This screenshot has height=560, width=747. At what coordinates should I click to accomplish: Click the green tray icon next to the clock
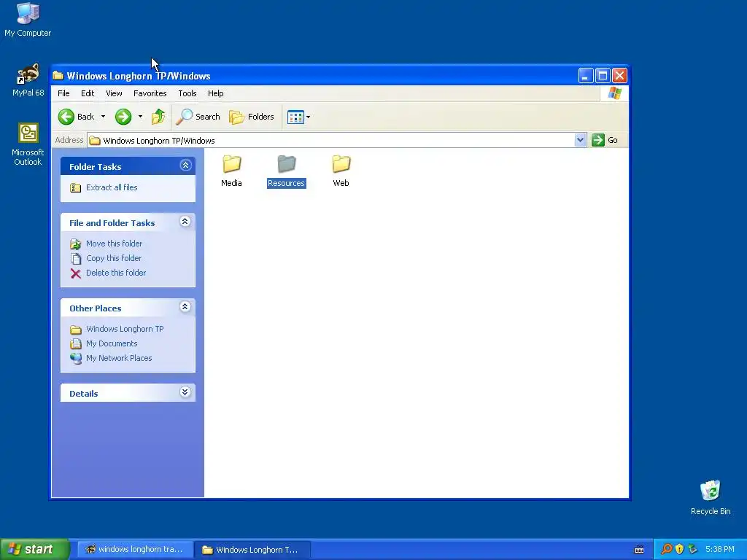pos(693,549)
